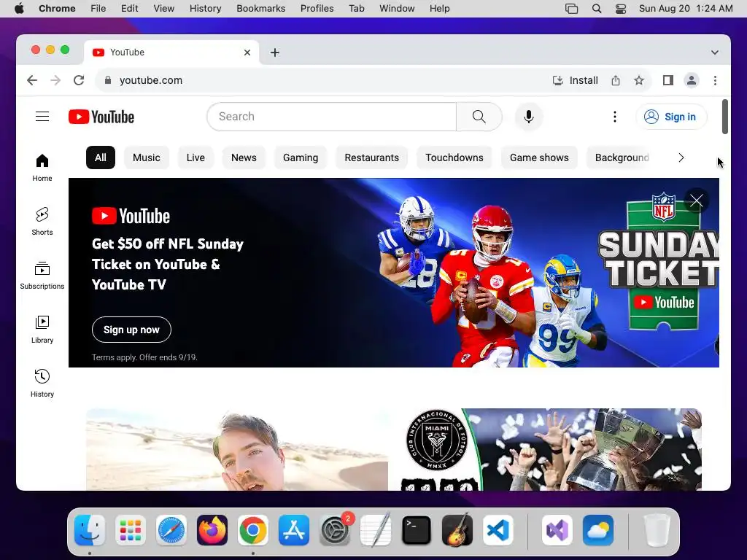Select the Live filter chip
Screen dimensions: 747x560
(x=196, y=157)
